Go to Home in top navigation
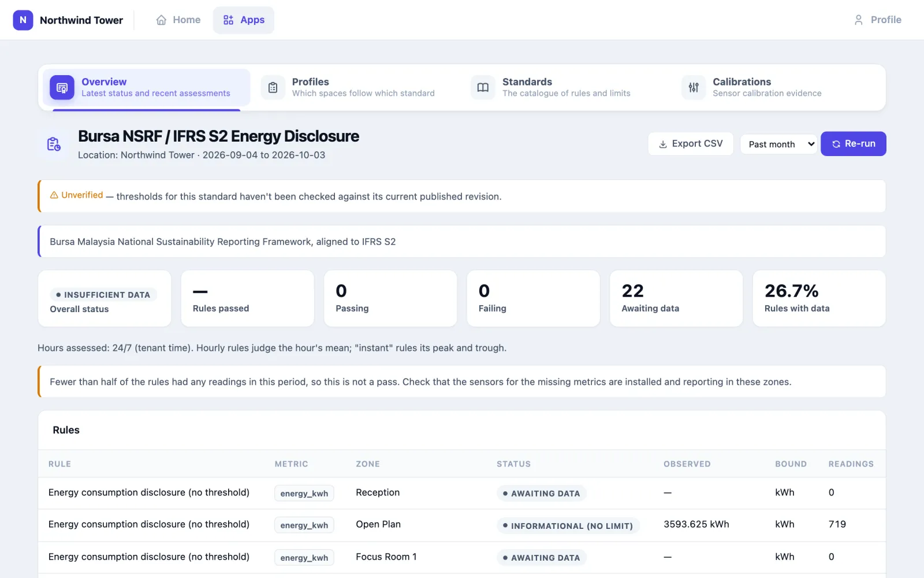The image size is (924, 578). tap(178, 20)
